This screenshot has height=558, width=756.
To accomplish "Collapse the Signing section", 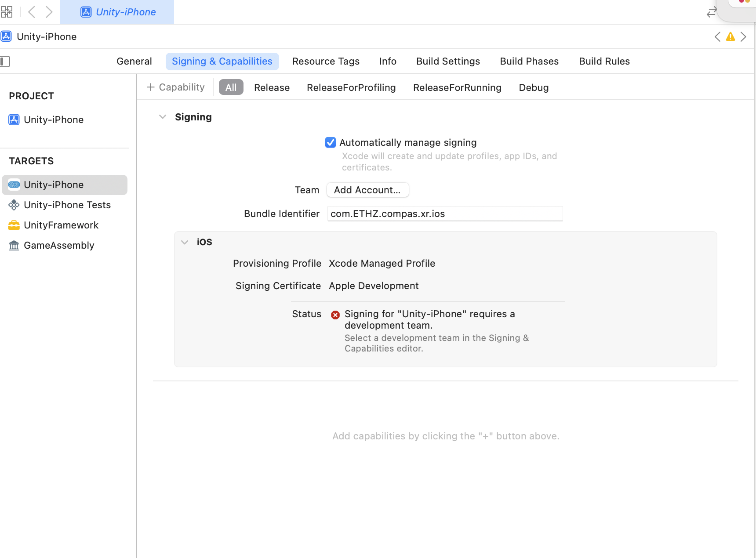I will click(x=163, y=117).
